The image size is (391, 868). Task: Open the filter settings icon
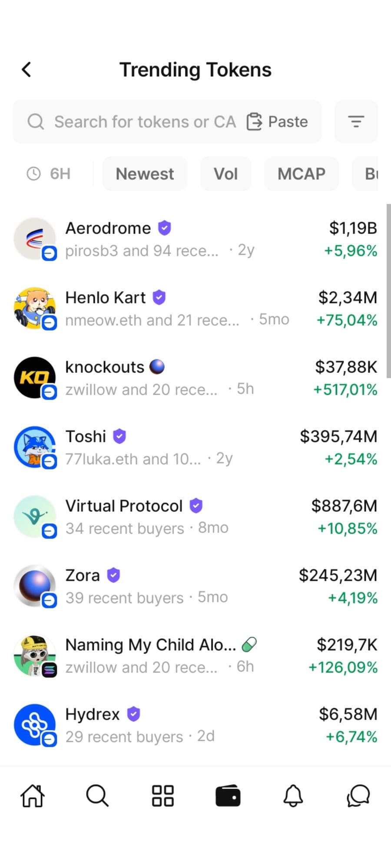(356, 122)
